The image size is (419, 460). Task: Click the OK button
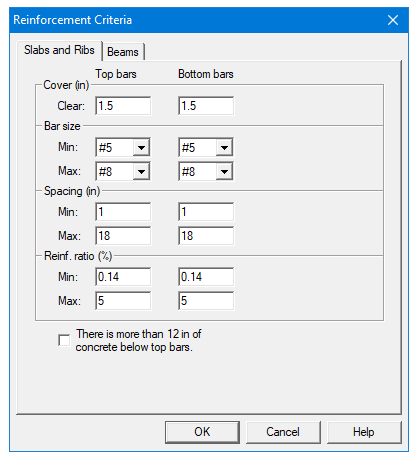(202, 432)
